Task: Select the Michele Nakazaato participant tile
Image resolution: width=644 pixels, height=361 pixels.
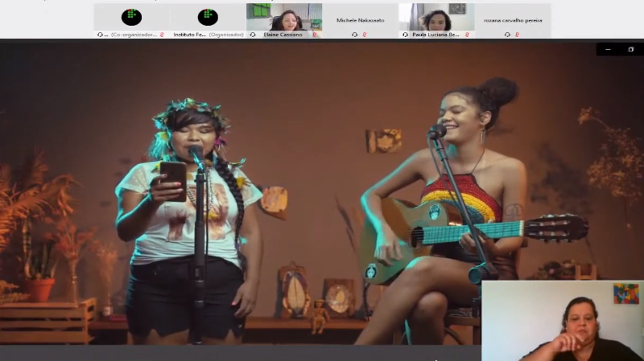Action: click(x=360, y=21)
